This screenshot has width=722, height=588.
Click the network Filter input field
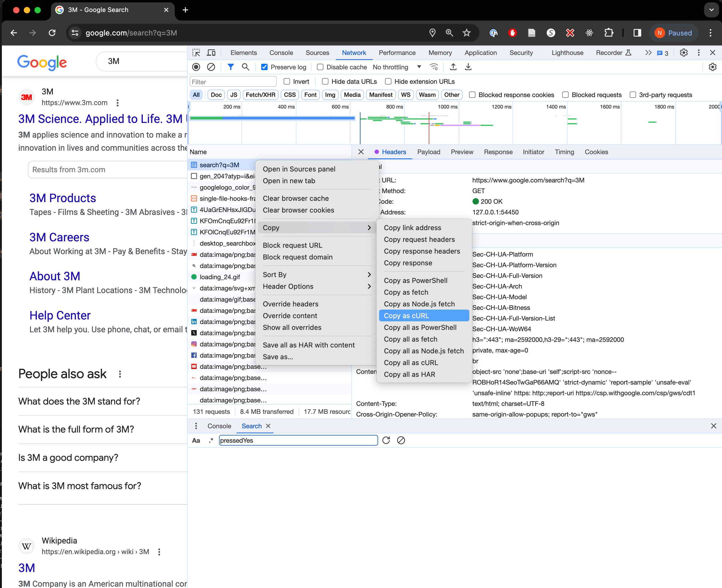click(233, 82)
